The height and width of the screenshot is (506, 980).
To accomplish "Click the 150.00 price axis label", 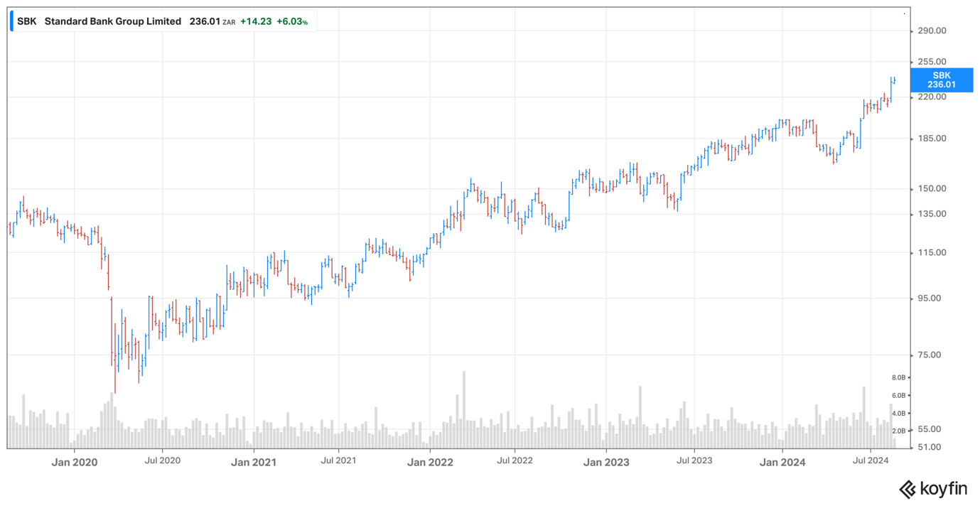I will pos(932,188).
